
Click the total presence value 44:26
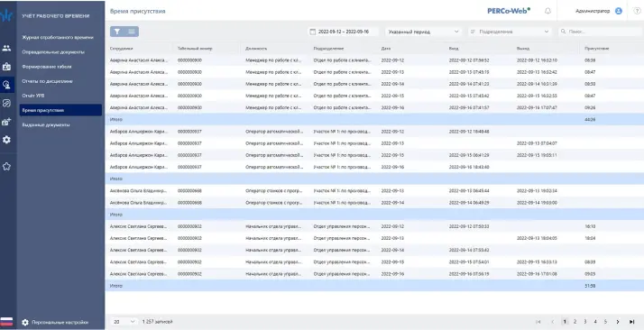point(590,120)
